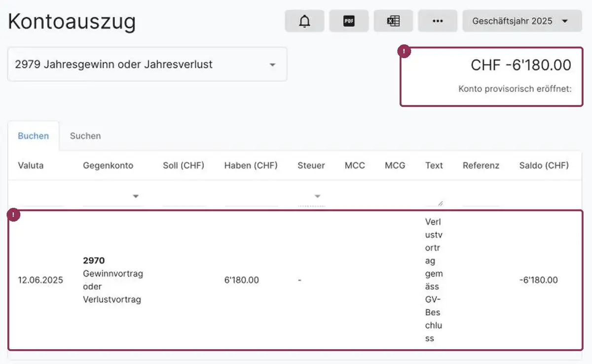Click the Soll (CHF) input field
Viewport: 592px width, 364px height.
click(184, 197)
